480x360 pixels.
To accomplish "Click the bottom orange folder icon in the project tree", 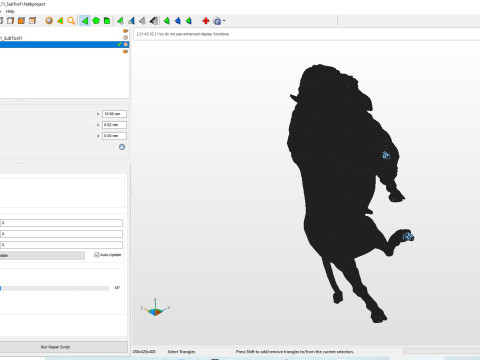I will 126,52.
